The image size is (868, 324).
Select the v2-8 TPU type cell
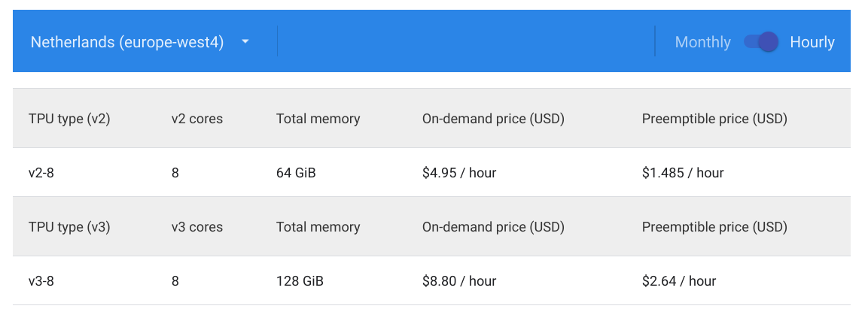point(41,173)
